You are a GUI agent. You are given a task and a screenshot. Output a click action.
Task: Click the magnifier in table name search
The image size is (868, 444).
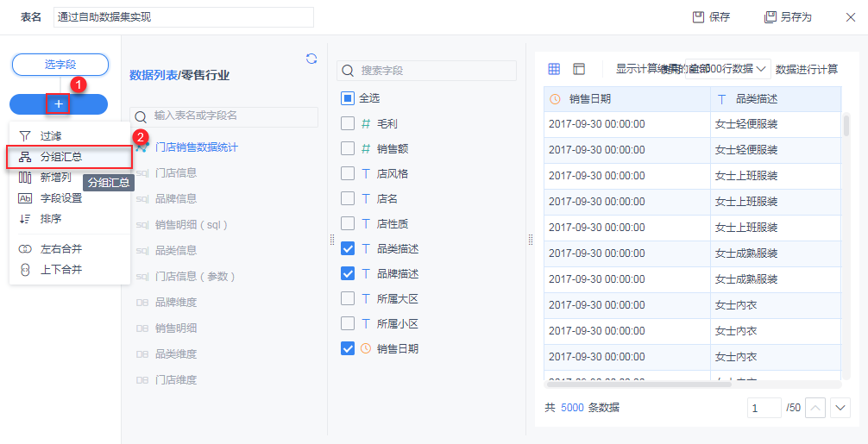point(141,116)
